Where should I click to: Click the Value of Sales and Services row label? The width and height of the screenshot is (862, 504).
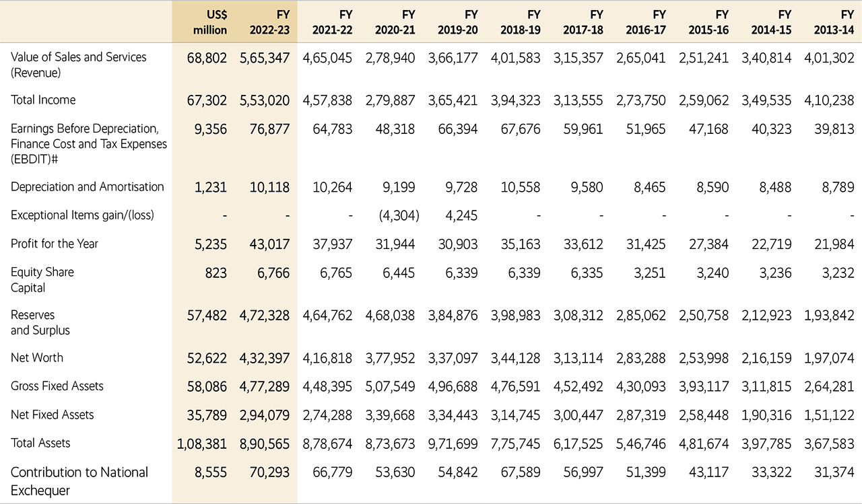click(x=79, y=65)
